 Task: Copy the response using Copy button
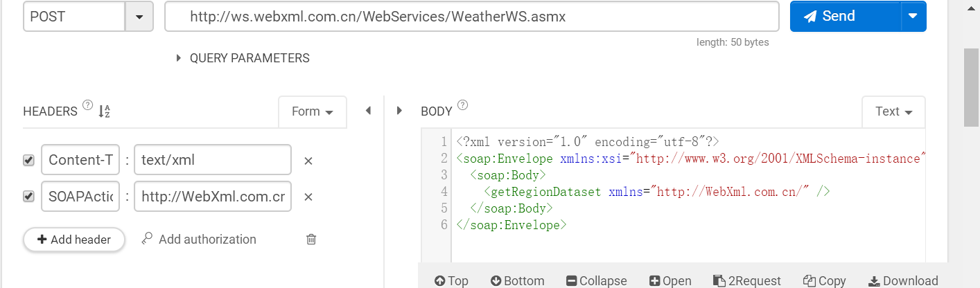tap(824, 280)
